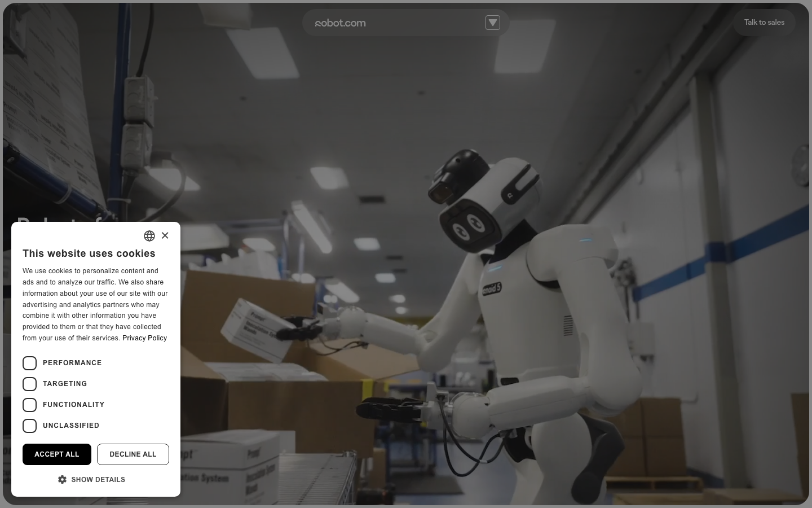The width and height of the screenshot is (812, 508).
Task: Click the globe language icon in the cookie dialog
Action: 149,236
